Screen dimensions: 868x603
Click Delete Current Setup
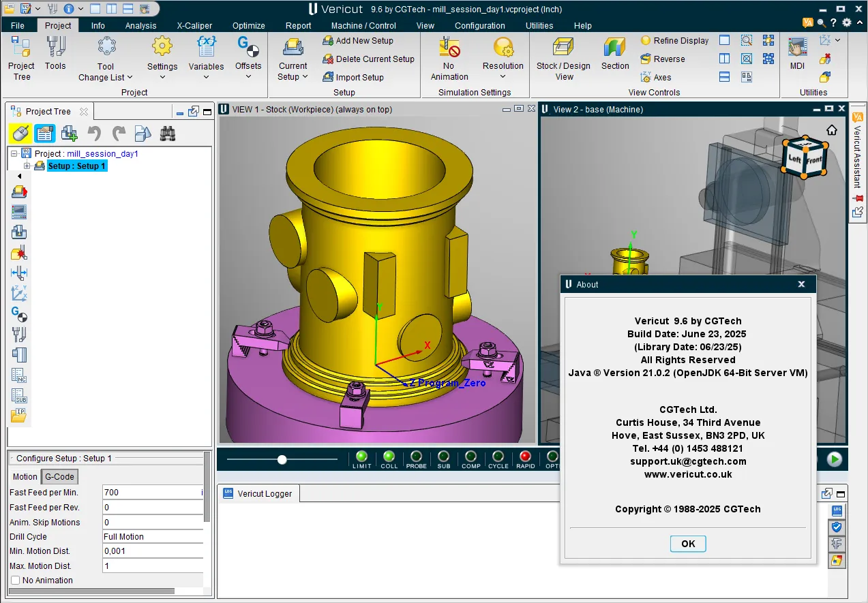pos(368,59)
